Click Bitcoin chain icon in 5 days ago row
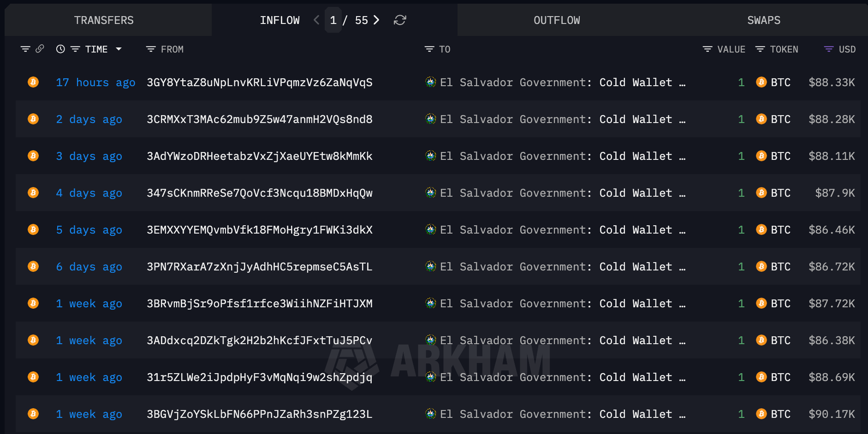This screenshot has height=434, width=868. [x=33, y=229]
